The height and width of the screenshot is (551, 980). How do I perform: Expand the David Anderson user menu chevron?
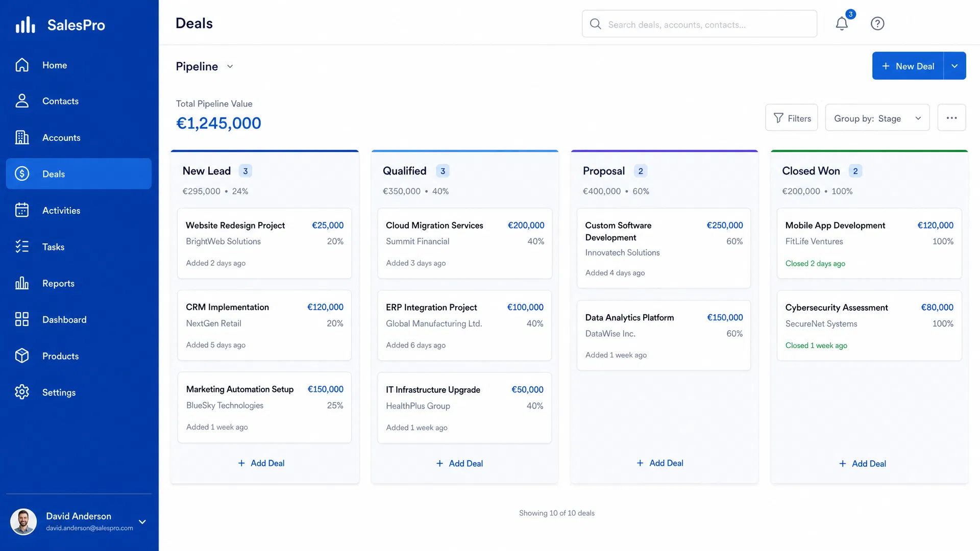(x=142, y=522)
